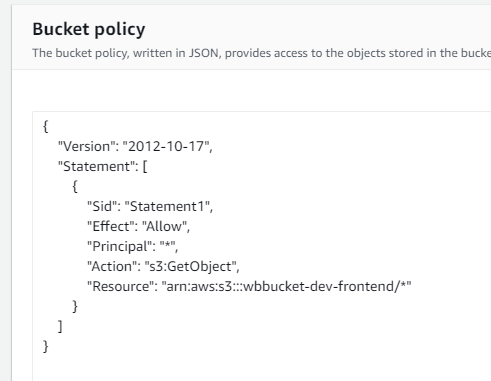The width and height of the screenshot is (491, 381).
Task: Place cursor on the "Version" key
Action: [86, 146]
